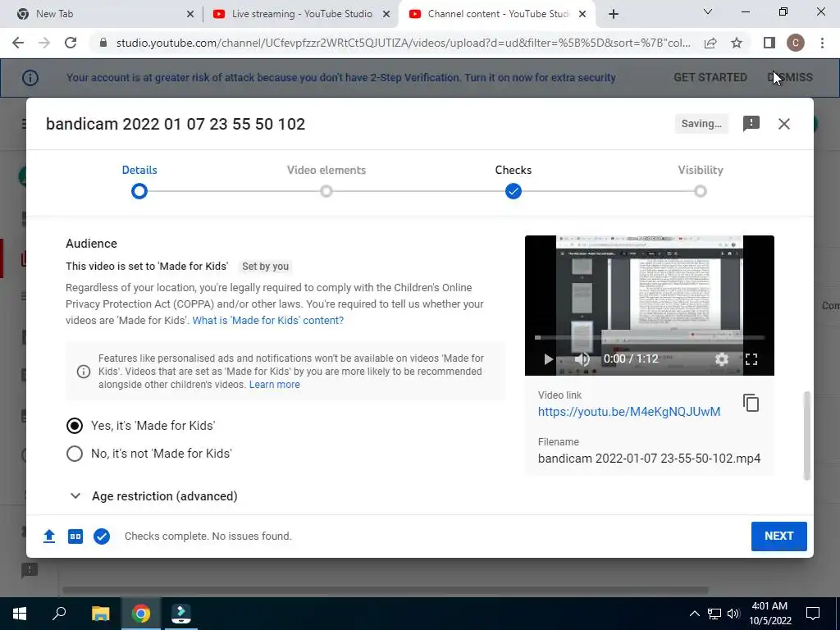Open a new browser tab
840x630 pixels.
pos(614,14)
